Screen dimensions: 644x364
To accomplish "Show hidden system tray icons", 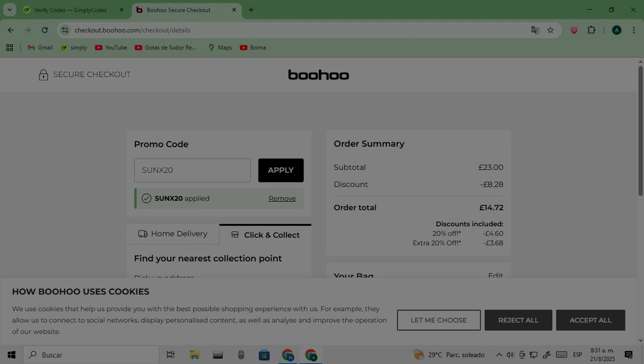I will tap(499, 355).
